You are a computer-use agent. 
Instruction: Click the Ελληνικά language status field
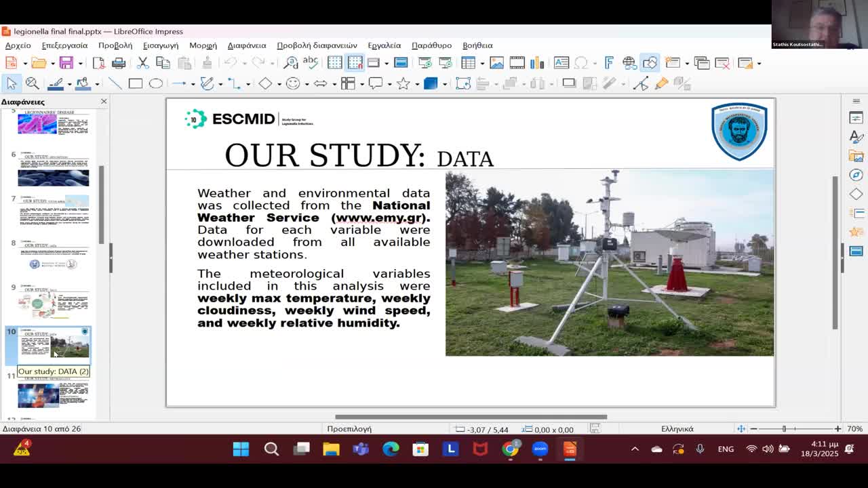pyautogui.click(x=677, y=429)
